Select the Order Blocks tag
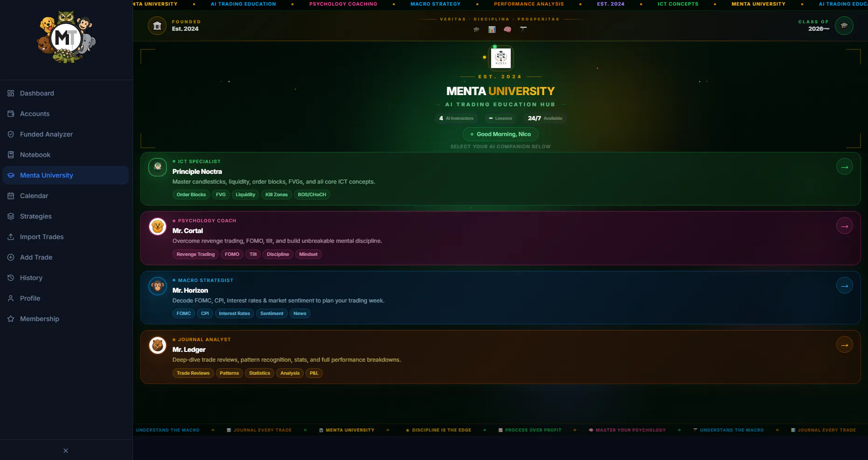This screenshot has height=460, width=868. click(191, 195)
